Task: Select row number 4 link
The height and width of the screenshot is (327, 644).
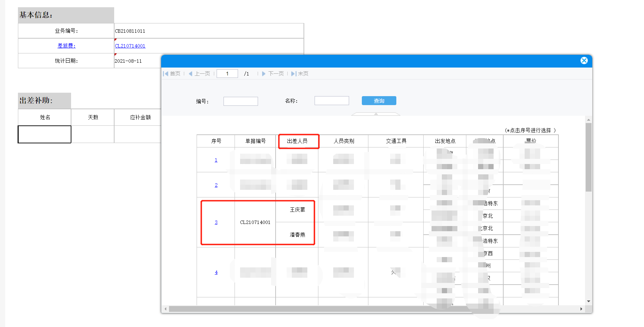Action: click(x=216, y=273)
